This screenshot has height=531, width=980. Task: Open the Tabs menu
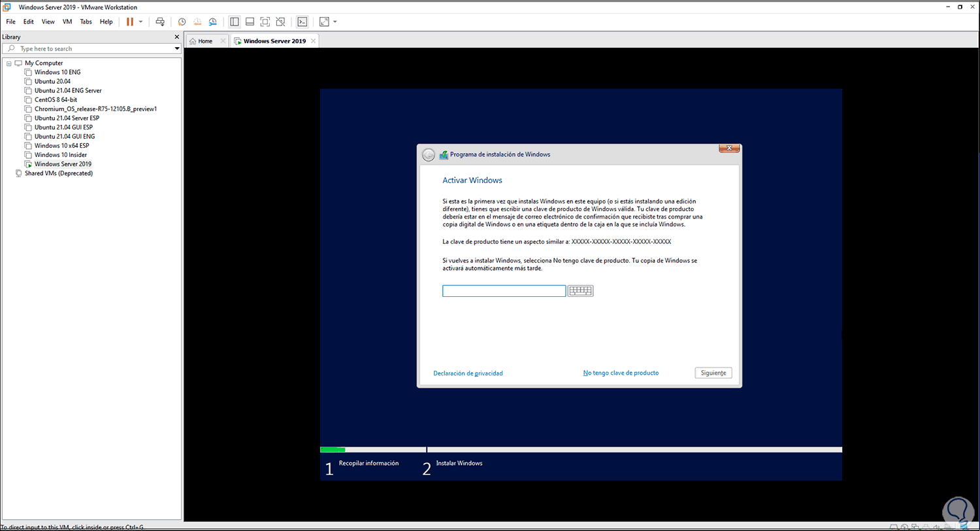point(86,22)
